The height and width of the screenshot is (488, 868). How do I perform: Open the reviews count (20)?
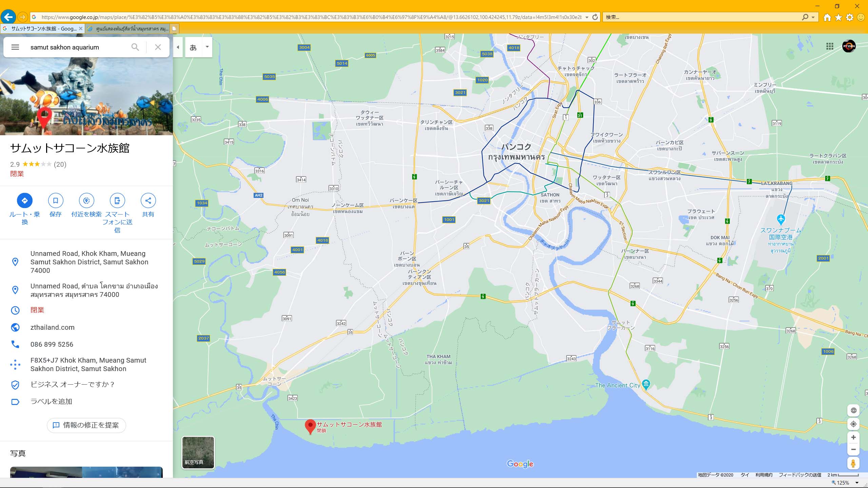[x=60, y=164]
